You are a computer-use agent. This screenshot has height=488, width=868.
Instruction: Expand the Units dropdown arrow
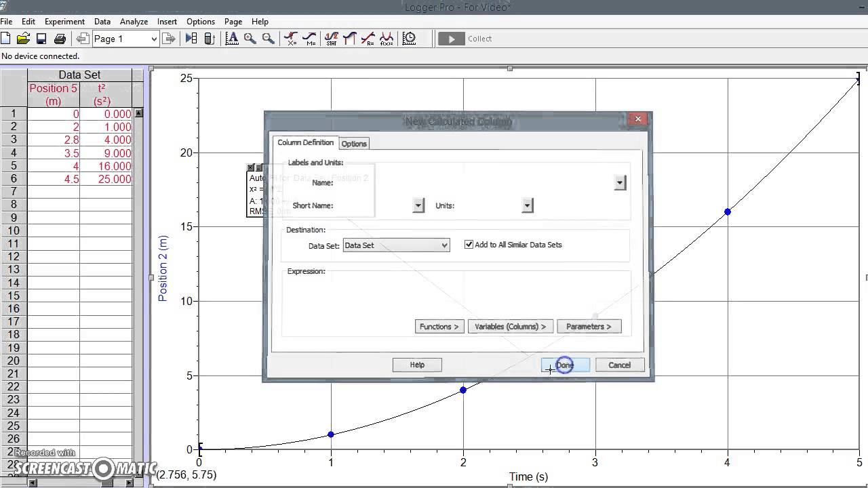pos(528,205)
